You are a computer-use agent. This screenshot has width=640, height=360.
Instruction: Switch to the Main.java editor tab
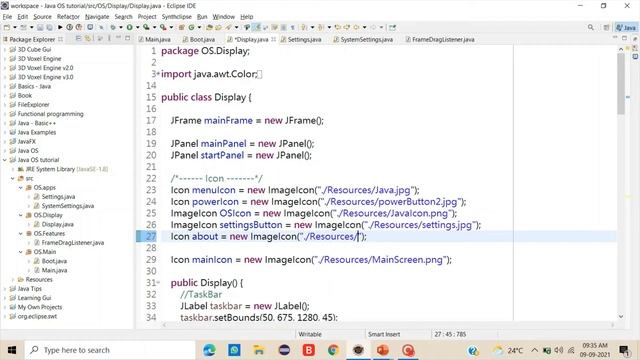[155, 39]
